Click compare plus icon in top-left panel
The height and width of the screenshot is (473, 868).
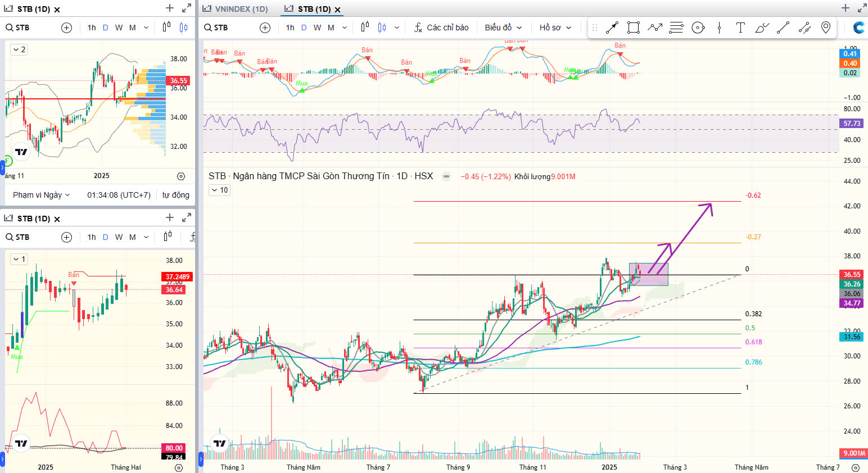[67, 28]
